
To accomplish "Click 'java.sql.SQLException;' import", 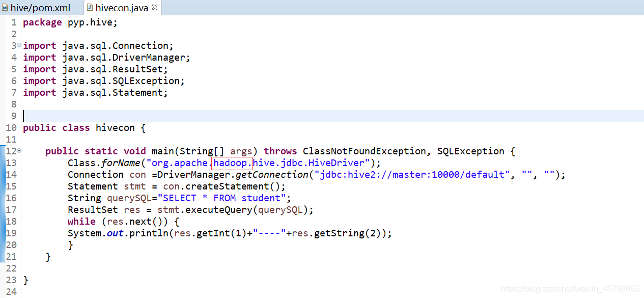I will [123, 81].
